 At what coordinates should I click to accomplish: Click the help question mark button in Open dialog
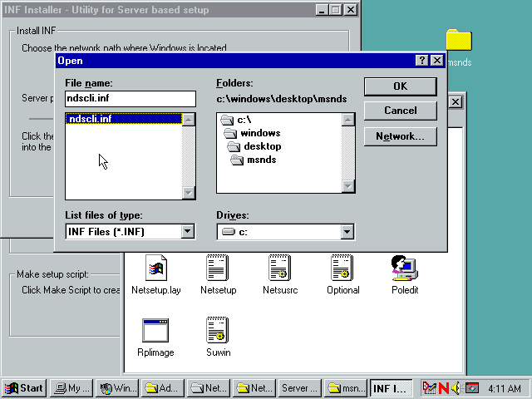422,61
